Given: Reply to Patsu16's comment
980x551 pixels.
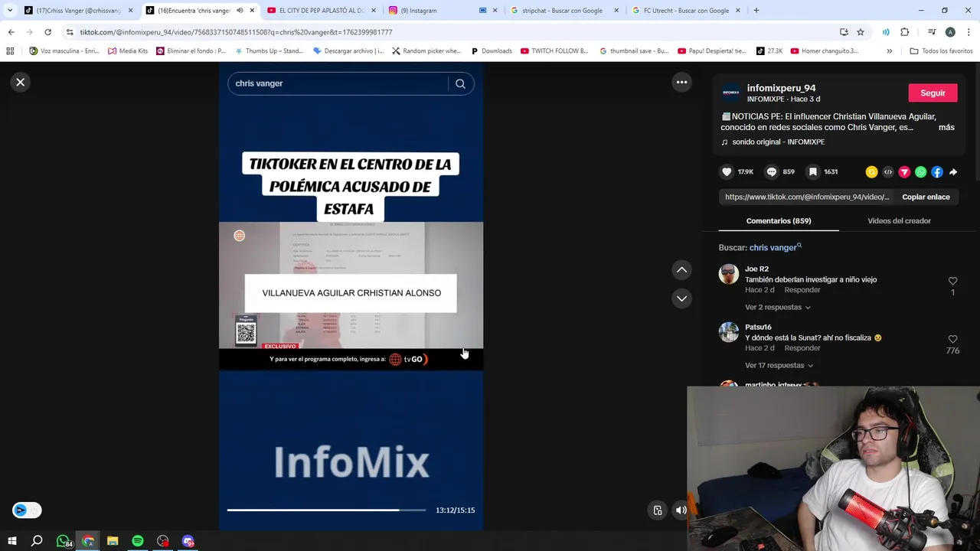Looking at the screenshot, I should [x=802, y=348].
